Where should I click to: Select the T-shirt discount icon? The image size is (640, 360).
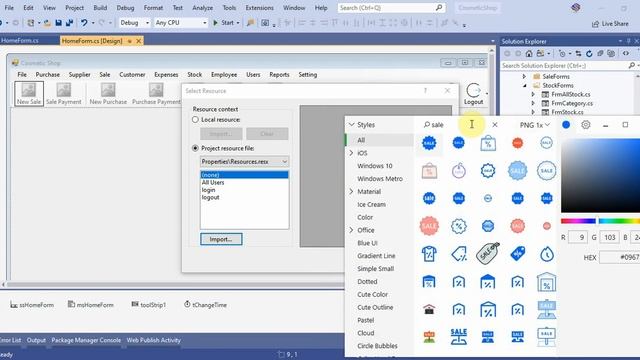click(429, 254)
